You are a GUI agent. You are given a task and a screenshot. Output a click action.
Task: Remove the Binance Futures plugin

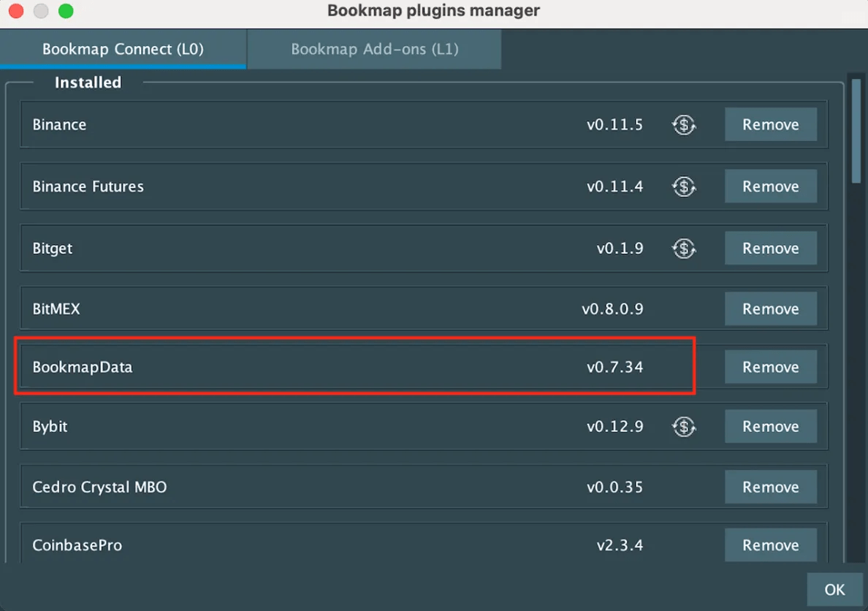click(771, 186)
